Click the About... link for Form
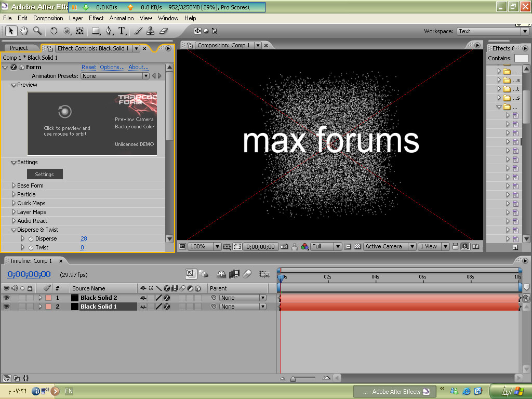532x399 pixels. (138, 67)
